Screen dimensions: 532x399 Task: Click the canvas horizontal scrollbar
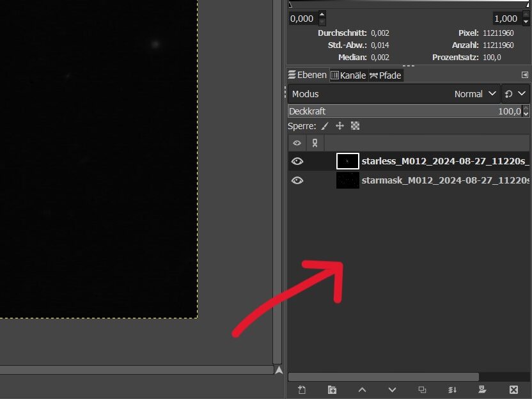(x=136, y=370)
